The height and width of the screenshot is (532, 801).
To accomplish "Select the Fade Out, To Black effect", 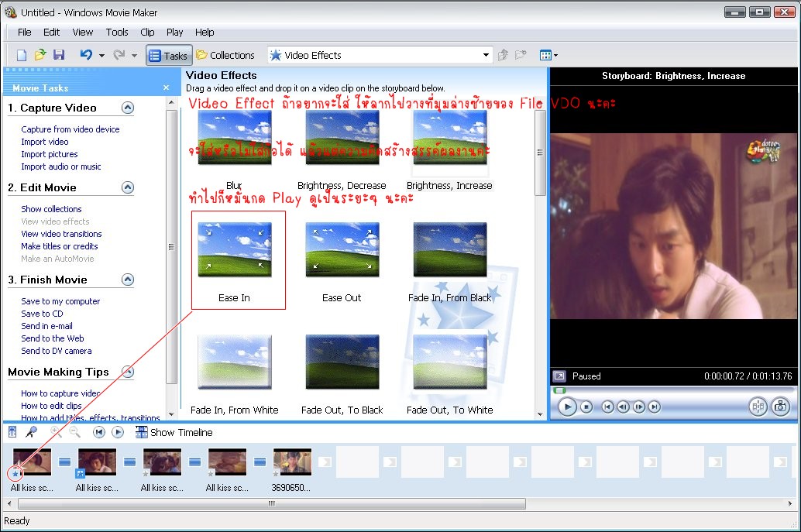I will click(342, 362).
